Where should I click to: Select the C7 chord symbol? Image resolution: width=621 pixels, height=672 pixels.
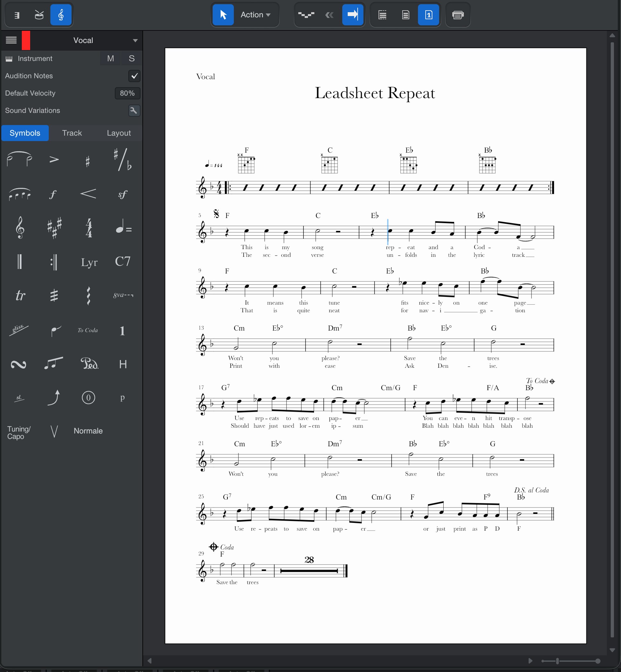tap(123, 261)
